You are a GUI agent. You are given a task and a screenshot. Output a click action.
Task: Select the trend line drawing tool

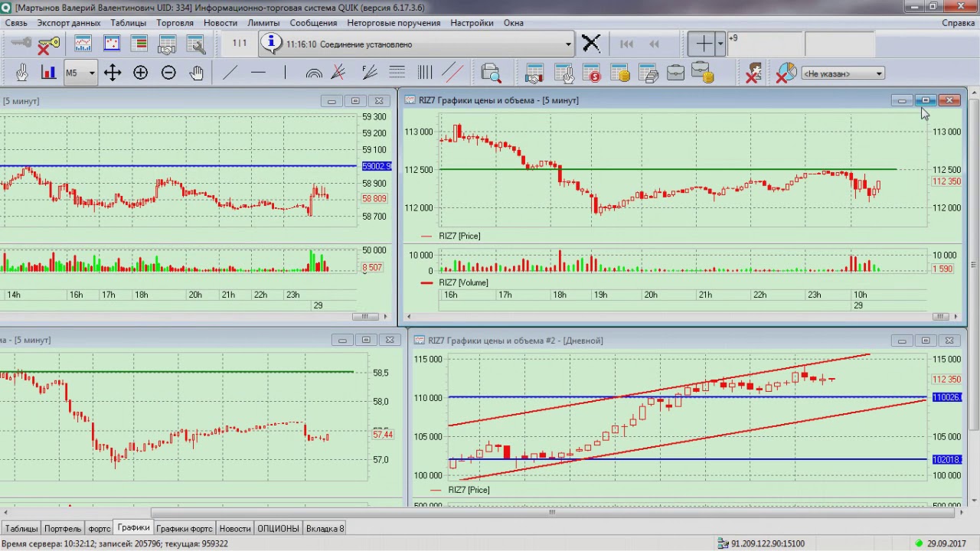(230, 73)
